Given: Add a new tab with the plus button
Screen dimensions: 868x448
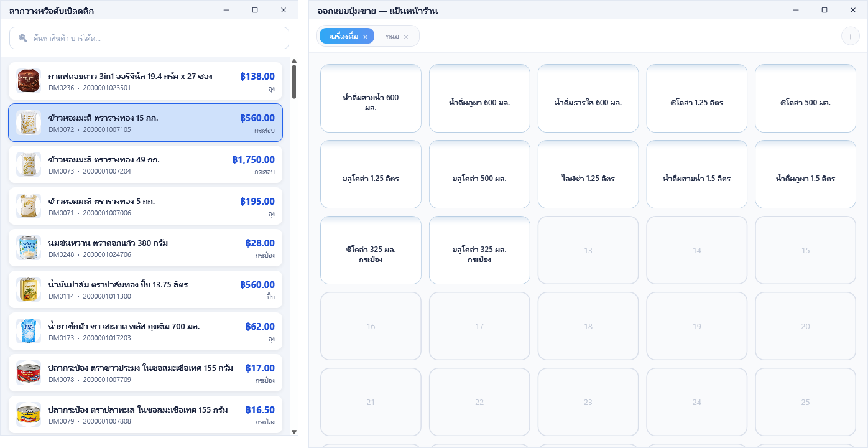Looking at the screenshot, I should tap(850, 37).
